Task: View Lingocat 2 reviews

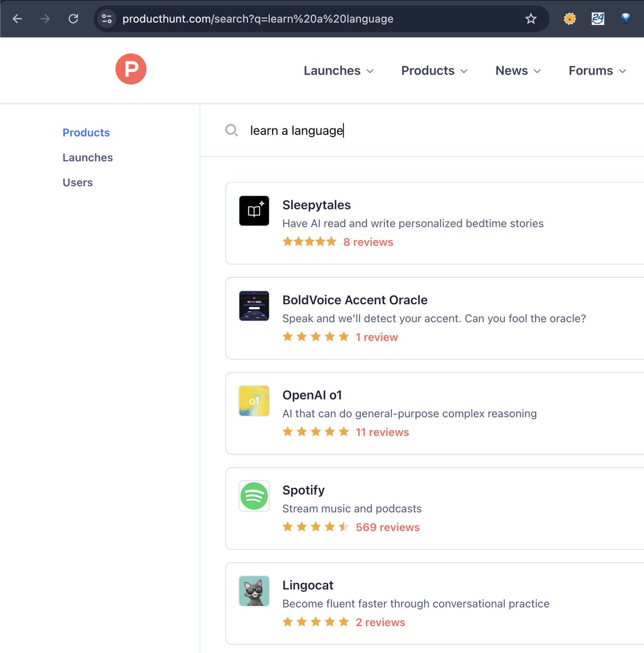Action: (381, 623)
